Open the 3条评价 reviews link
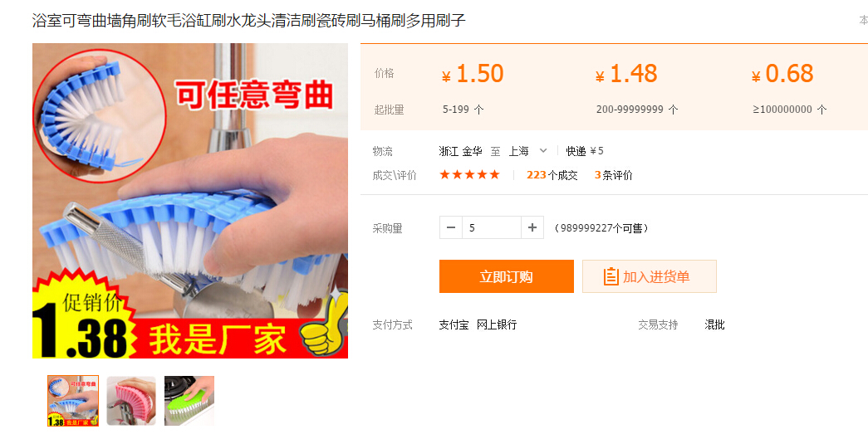Viewport: 868px width, 439px height. [x=613, y=175]
